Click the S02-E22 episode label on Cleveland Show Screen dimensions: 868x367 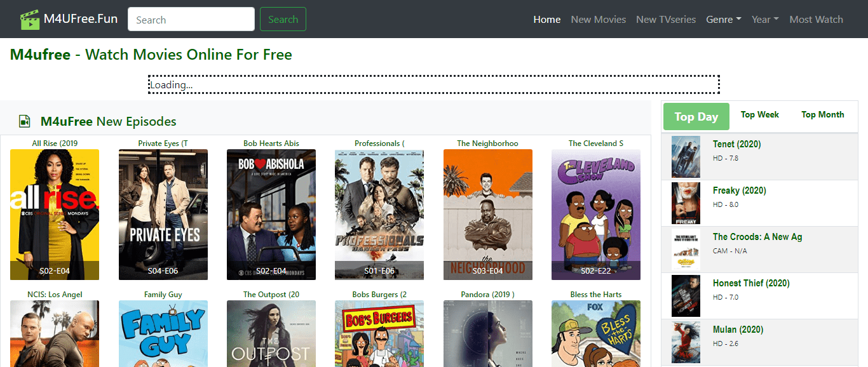pos(596,270)
